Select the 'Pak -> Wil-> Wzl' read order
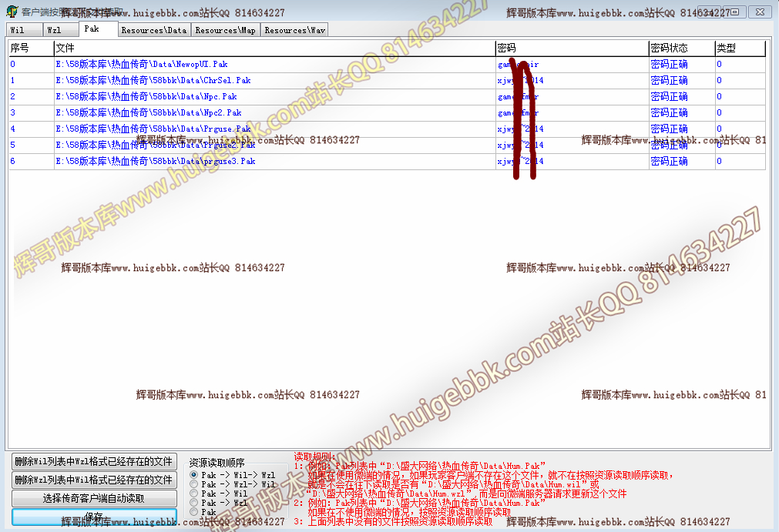 click(x=194, y=475)
